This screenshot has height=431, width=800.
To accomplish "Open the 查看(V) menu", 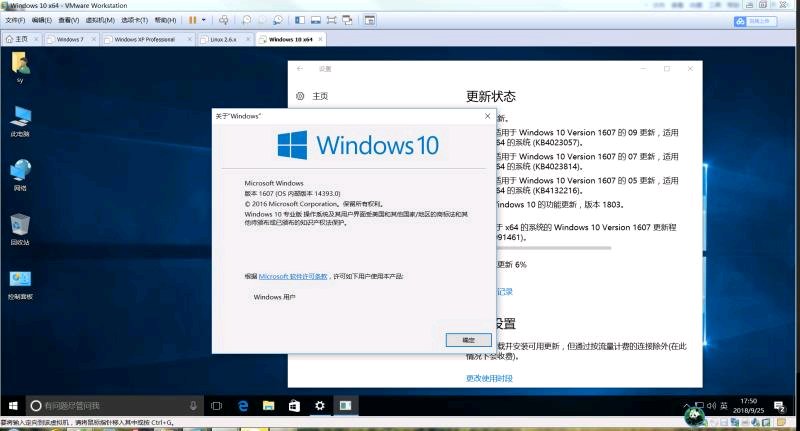I will click(x=68, y=20).
